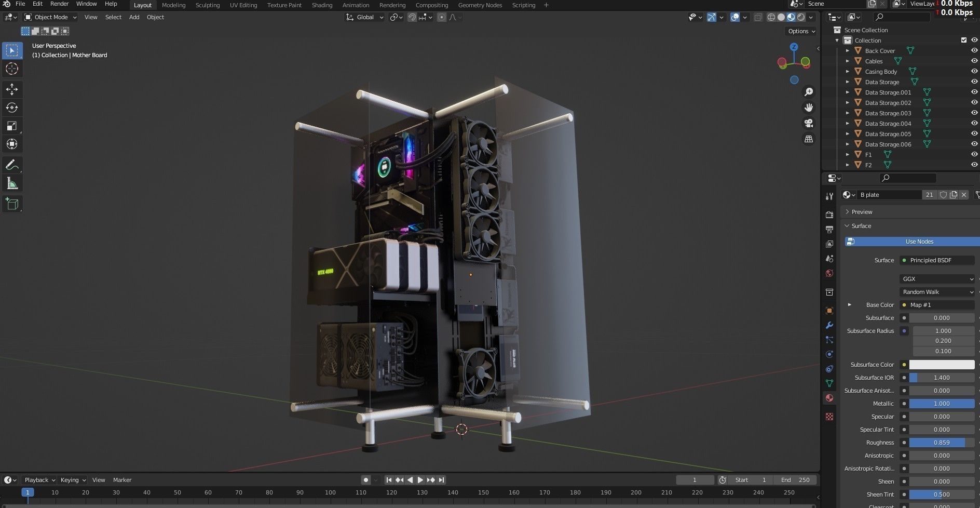The width and height of the screenshot is (980, 508).
Task: Click the Subsurface Color swatch
Action: tap(942, 365)
